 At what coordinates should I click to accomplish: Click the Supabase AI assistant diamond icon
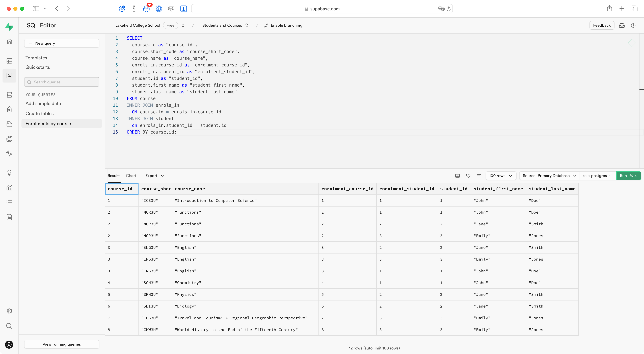pos(631,43)
